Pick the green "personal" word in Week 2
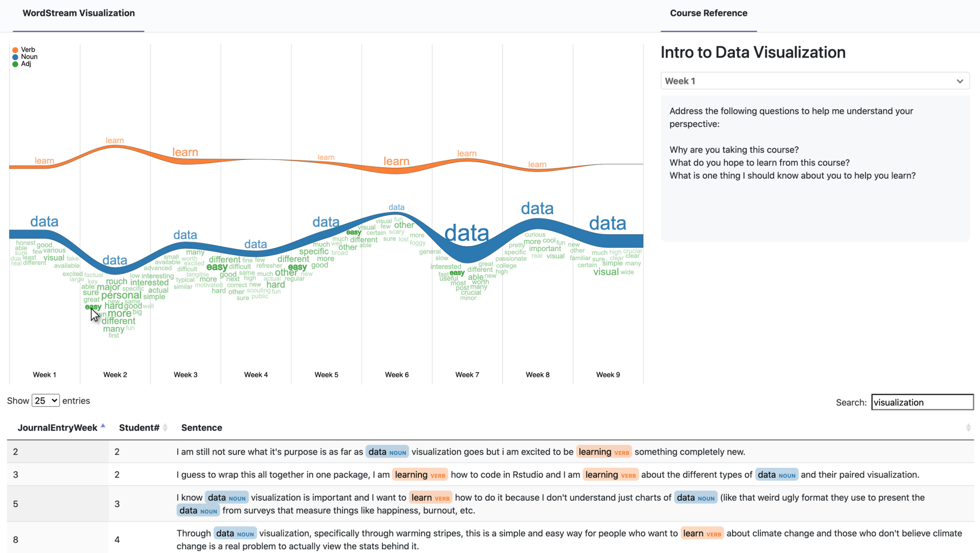The image size is (980, 553). (121, 295)
